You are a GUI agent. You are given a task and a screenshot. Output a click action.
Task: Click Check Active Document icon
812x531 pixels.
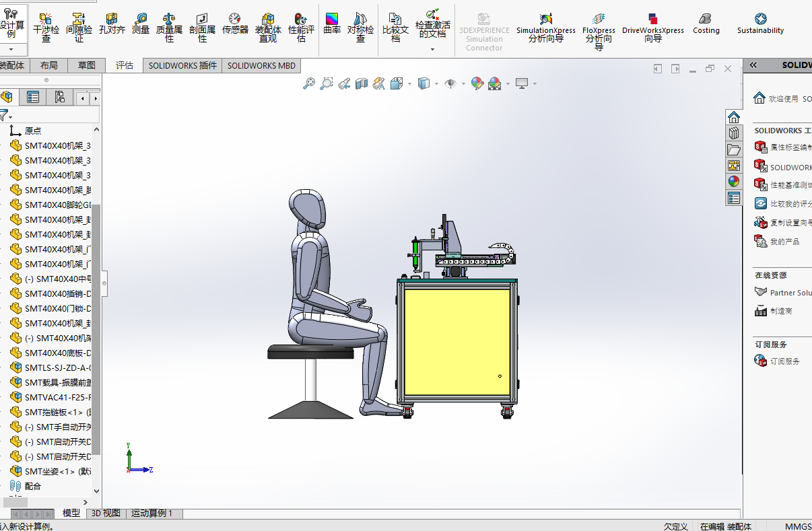tap(432, 14)
